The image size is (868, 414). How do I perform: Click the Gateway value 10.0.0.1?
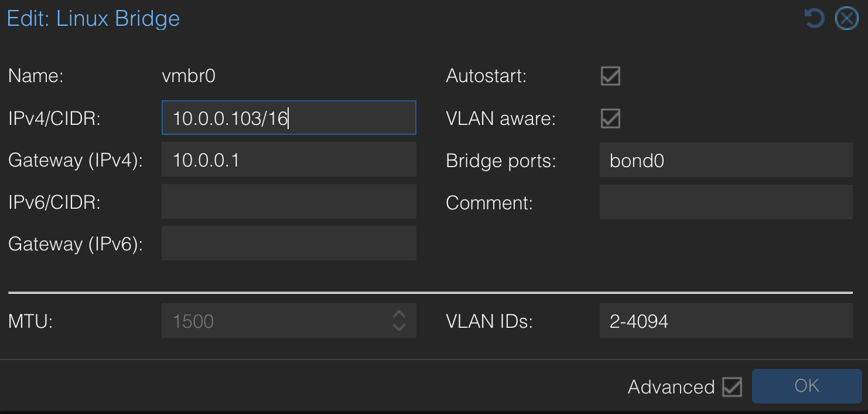[x=206, y=160]
